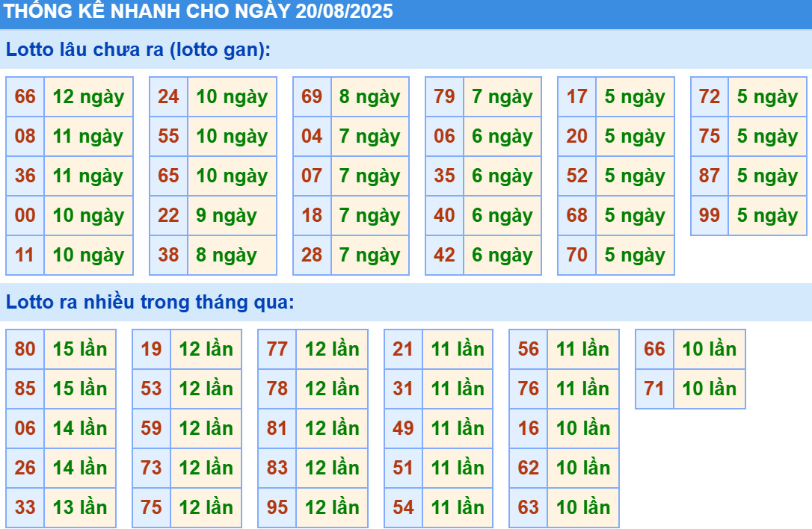Select number 95 showing 12 lần

(277, 508)
